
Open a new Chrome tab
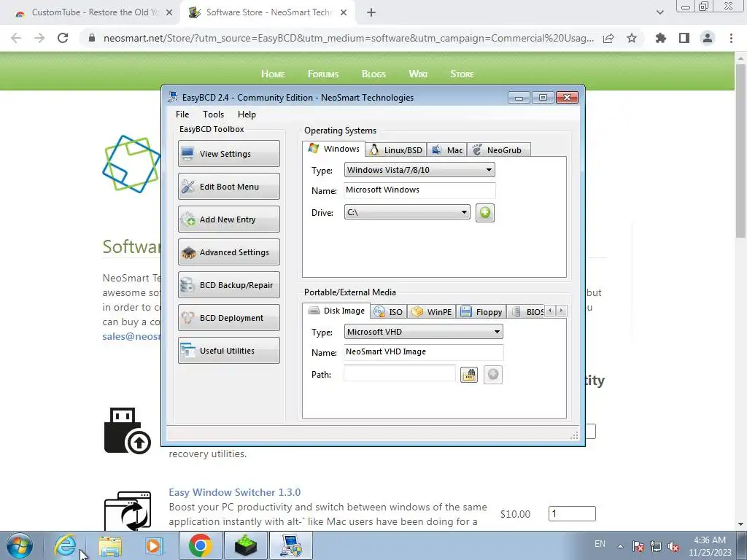pos(371,13)
